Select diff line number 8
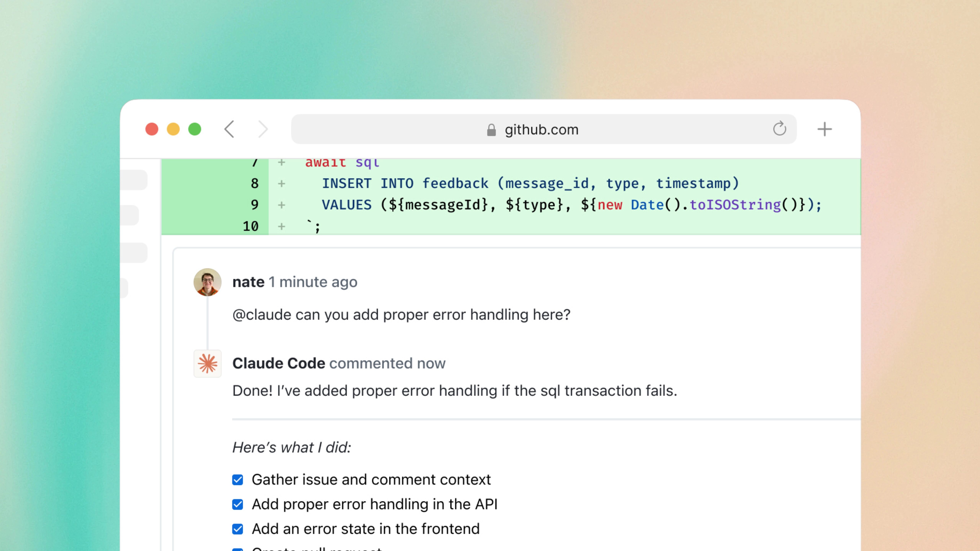 (255, 184)
